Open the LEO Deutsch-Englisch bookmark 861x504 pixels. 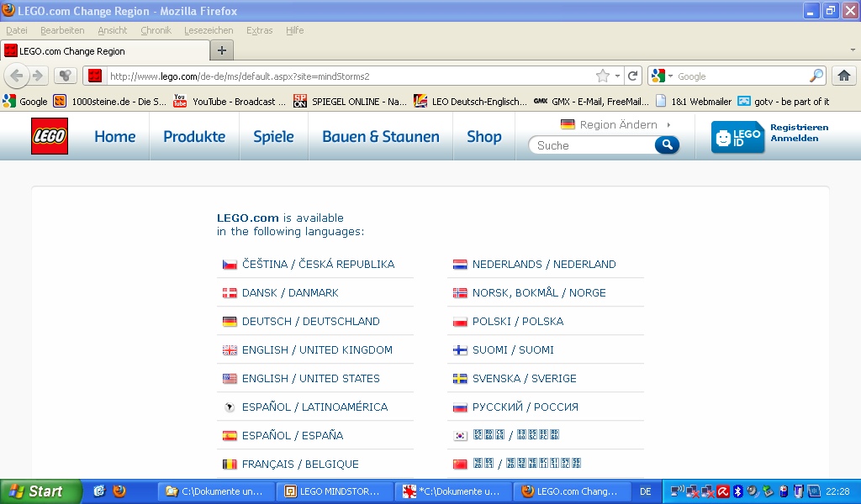point(470,102)
